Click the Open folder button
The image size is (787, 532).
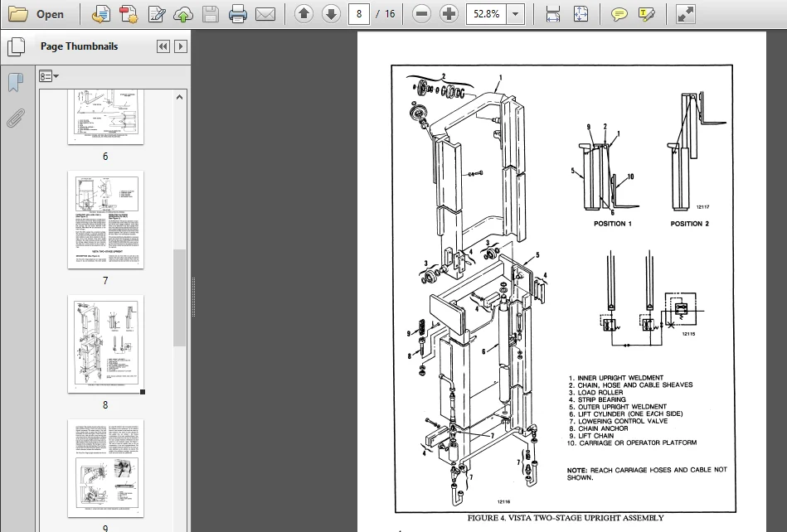pos(36,14)
